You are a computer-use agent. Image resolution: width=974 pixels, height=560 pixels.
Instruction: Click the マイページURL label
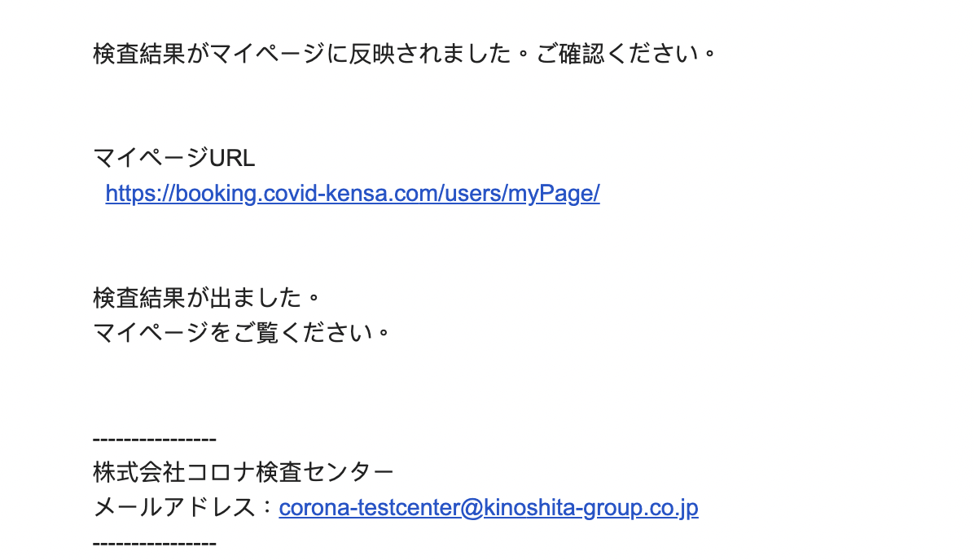(174, 159)
